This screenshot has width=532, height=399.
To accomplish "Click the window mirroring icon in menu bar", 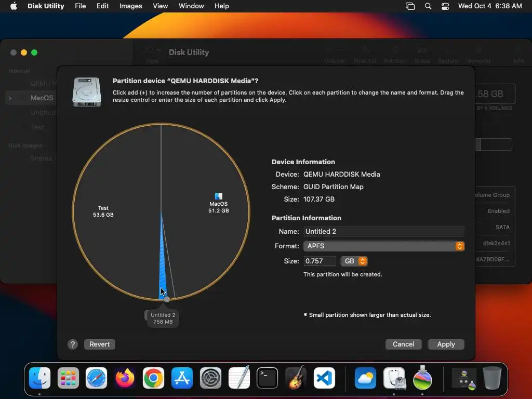I will coord(410,6).
